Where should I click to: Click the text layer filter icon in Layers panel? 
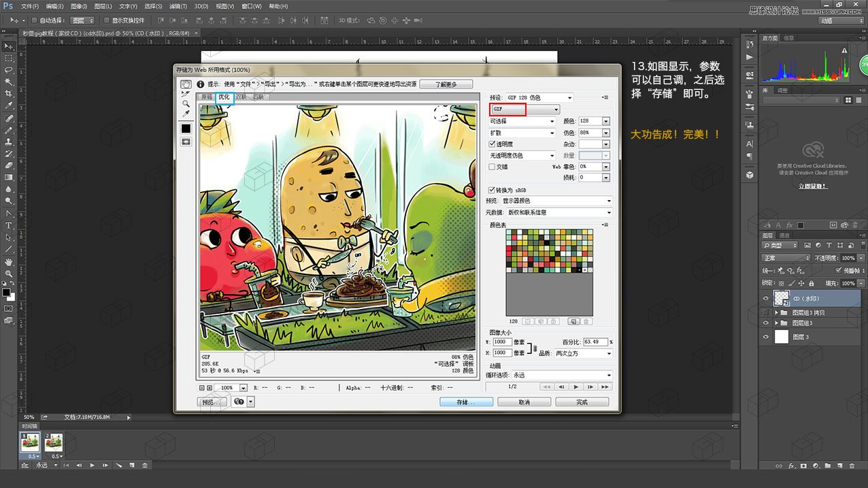tap(829, 245)
